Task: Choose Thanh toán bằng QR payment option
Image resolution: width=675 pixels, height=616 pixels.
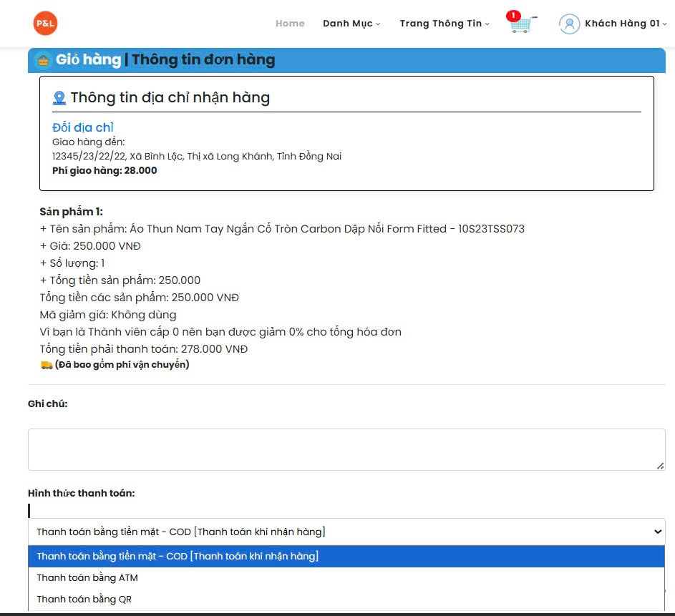Action: pos(85,599)
